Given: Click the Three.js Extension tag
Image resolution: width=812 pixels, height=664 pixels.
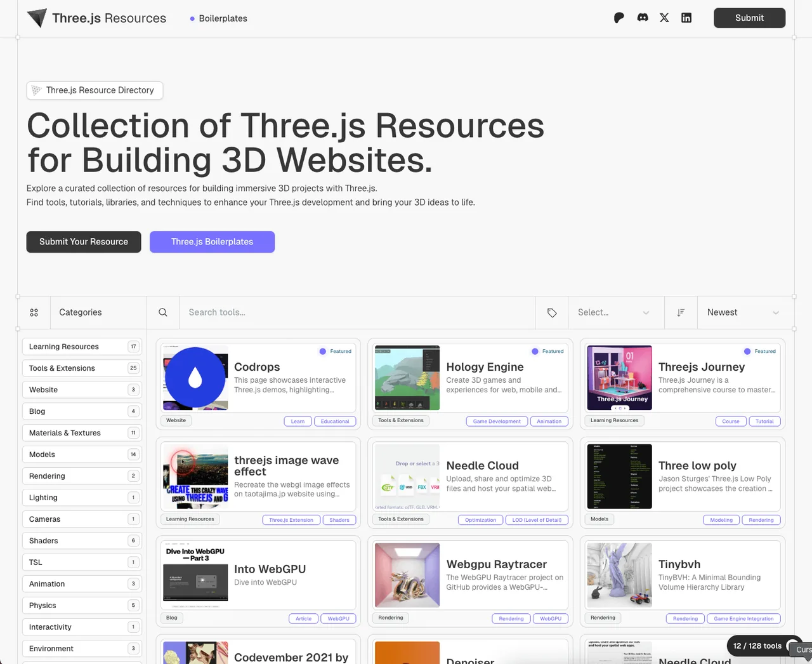Looking at the screenshot, I should [x=291, y=520].
